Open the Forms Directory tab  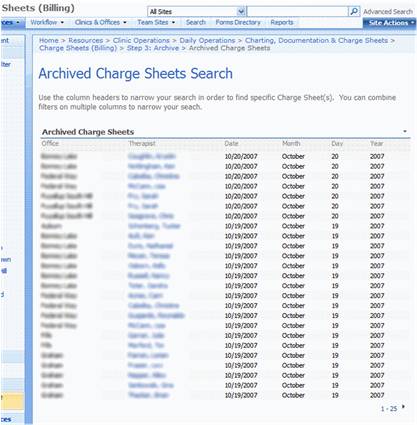238,22
